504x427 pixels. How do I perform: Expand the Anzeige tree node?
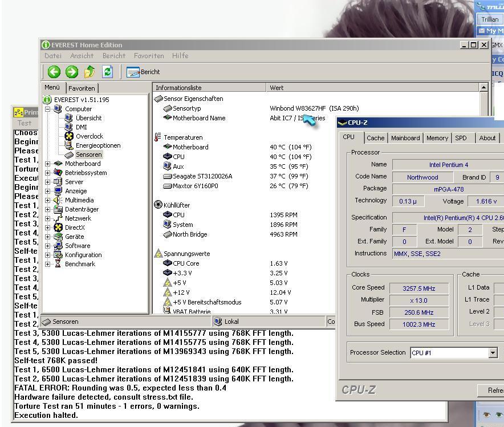click(47, 191)
